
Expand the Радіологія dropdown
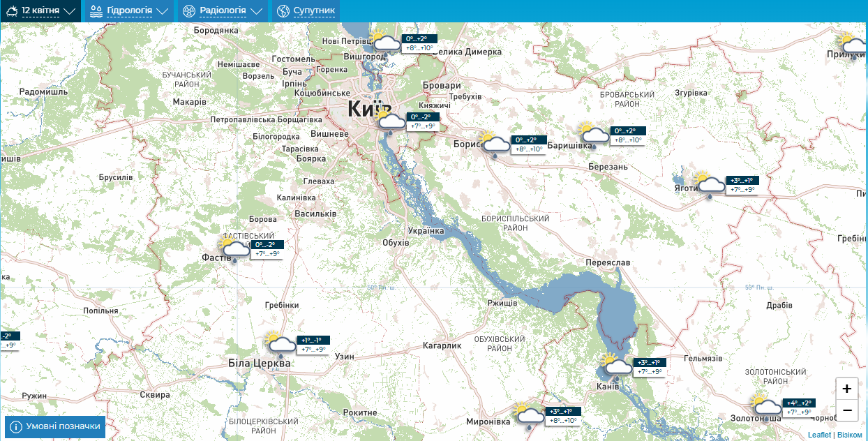tap(223, 11)
